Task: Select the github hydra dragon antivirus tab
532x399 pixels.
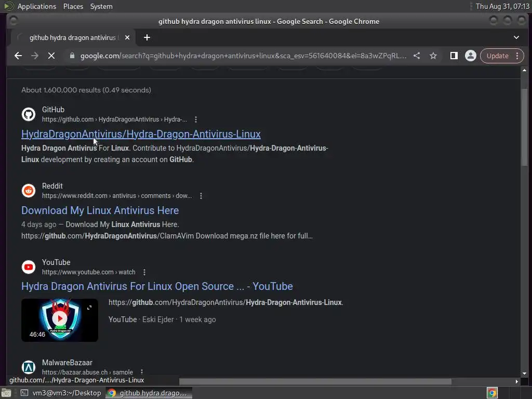Action: (73, 37)
